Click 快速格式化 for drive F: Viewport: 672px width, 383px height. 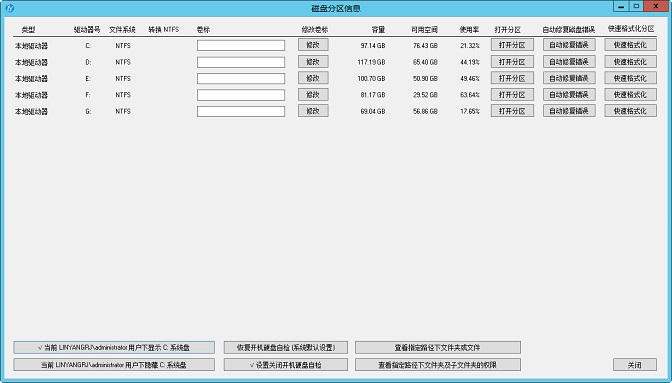[x=630, y=95]
